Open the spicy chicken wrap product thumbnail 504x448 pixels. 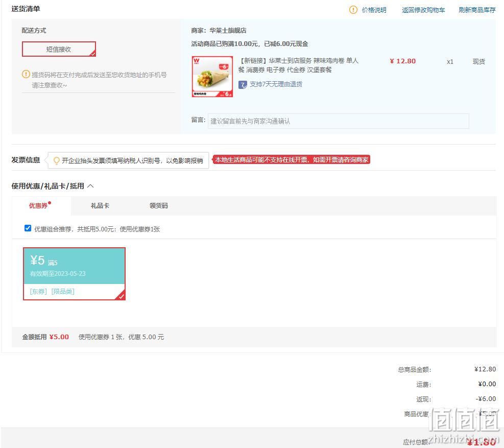(212, 77)
